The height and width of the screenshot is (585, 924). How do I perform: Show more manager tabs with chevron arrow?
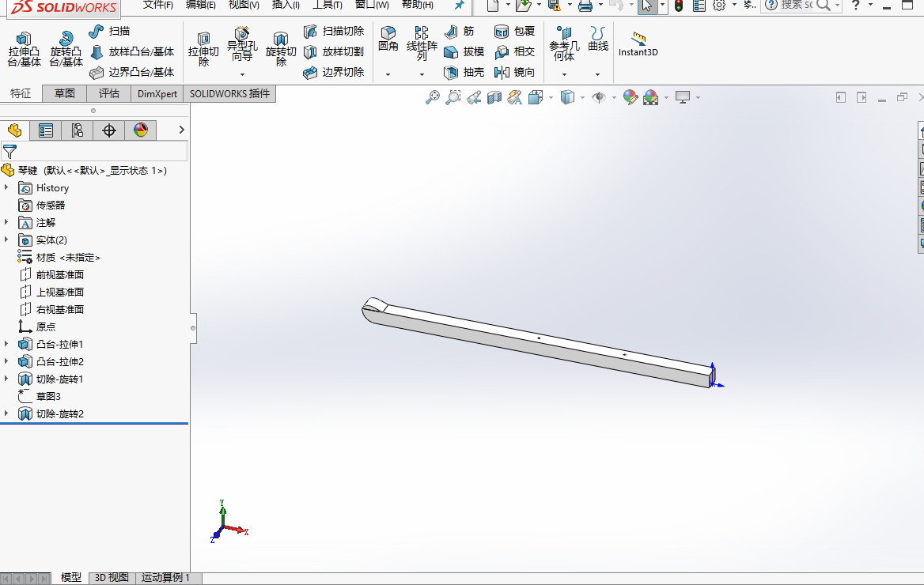[x=181, y=130]
